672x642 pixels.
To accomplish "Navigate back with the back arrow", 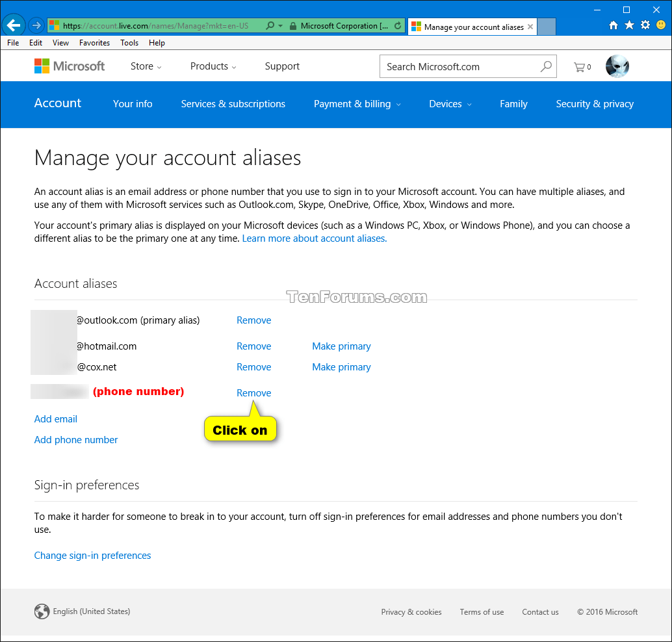I will tap(13, 26).
